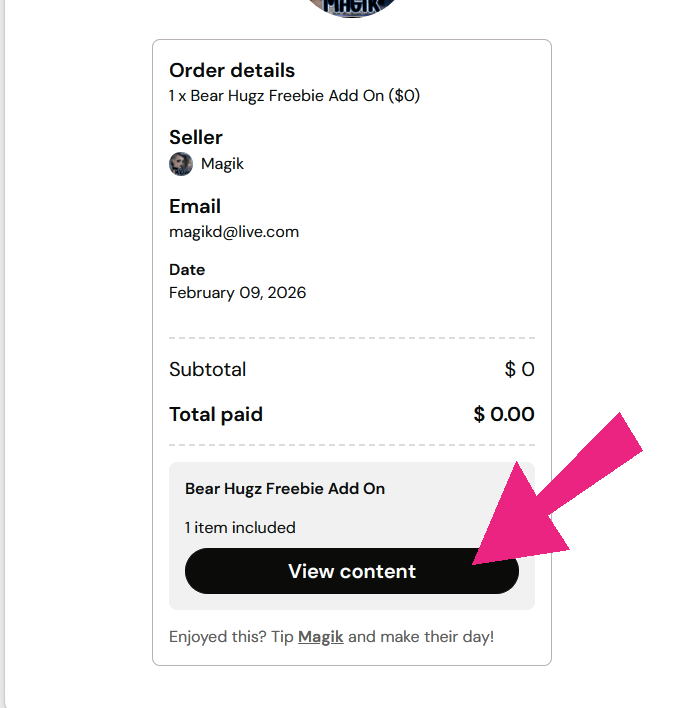
Task: Click the seller's small avatar icon
Action: [x=181, y=164]
